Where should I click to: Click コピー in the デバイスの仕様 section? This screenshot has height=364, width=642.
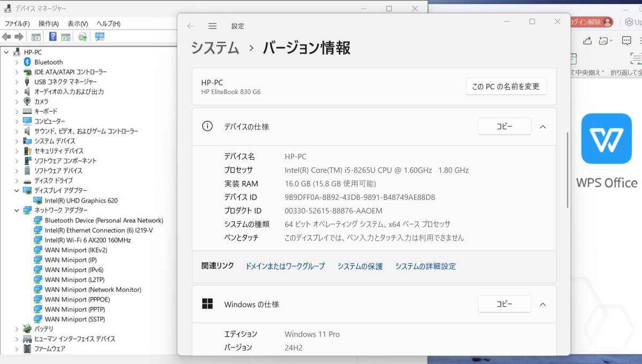coord(505,126)
